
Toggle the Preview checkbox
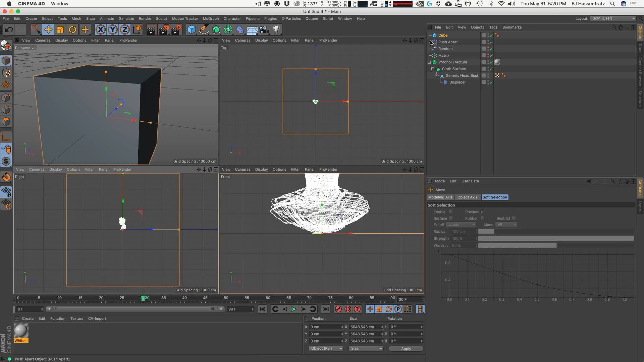(x=482, y=212)
